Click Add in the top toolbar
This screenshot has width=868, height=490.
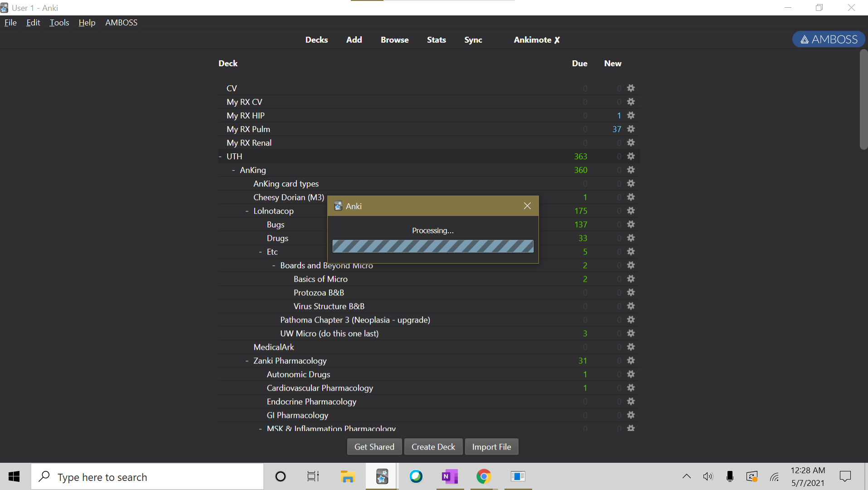[x=354, y=40]
